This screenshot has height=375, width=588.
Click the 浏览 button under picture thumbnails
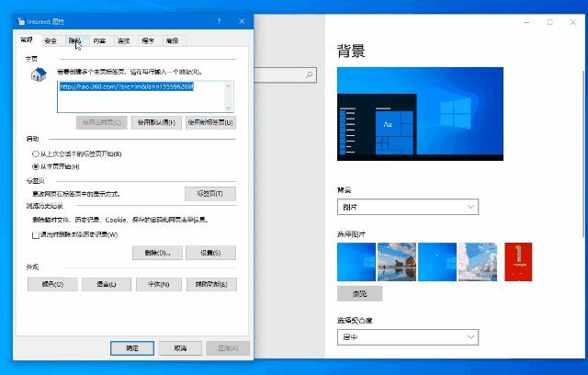pyautogui.click(x=359, y=293)
